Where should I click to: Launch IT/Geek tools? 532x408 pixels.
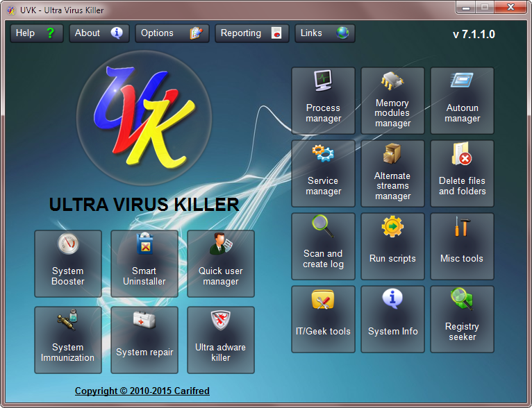[323, 318]
